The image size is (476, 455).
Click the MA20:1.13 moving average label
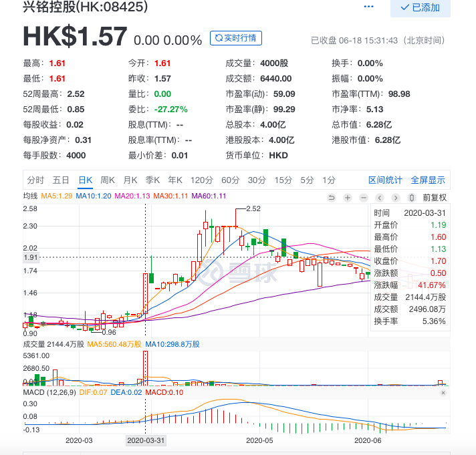pyautogui.click(x=132, y=196)
